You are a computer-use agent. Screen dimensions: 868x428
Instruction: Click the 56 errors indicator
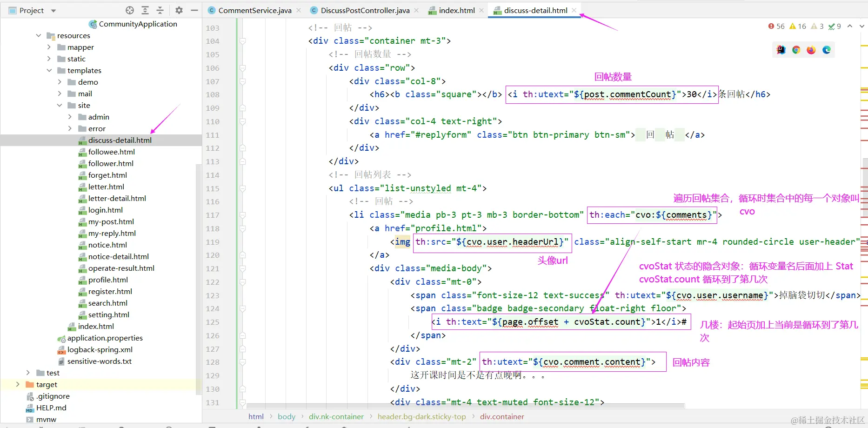click(x=776, y=27)
